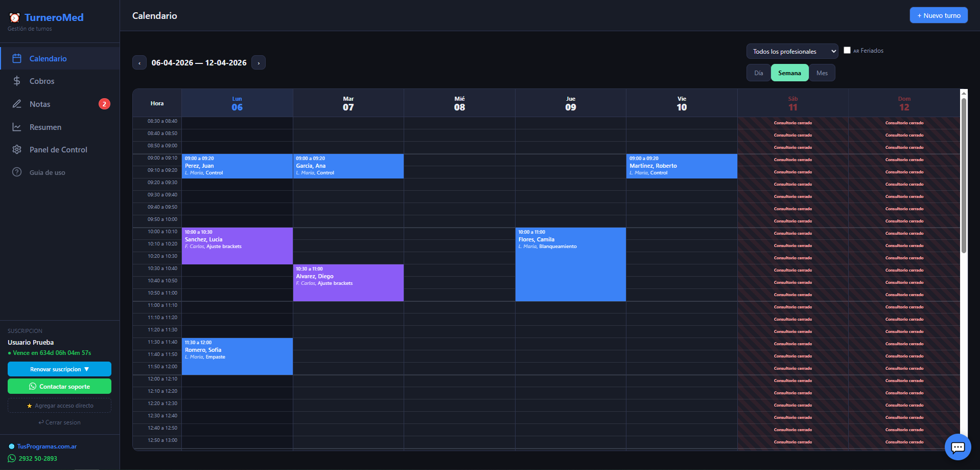980x470 pixels.
Task: Click the TurneroMed alarm clock logo
Action: [14, 17]
